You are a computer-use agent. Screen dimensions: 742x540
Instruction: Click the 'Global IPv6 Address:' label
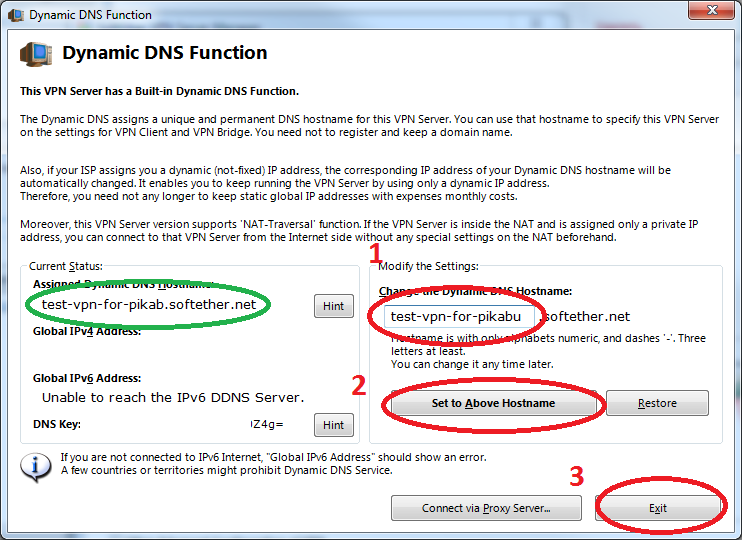87,378
